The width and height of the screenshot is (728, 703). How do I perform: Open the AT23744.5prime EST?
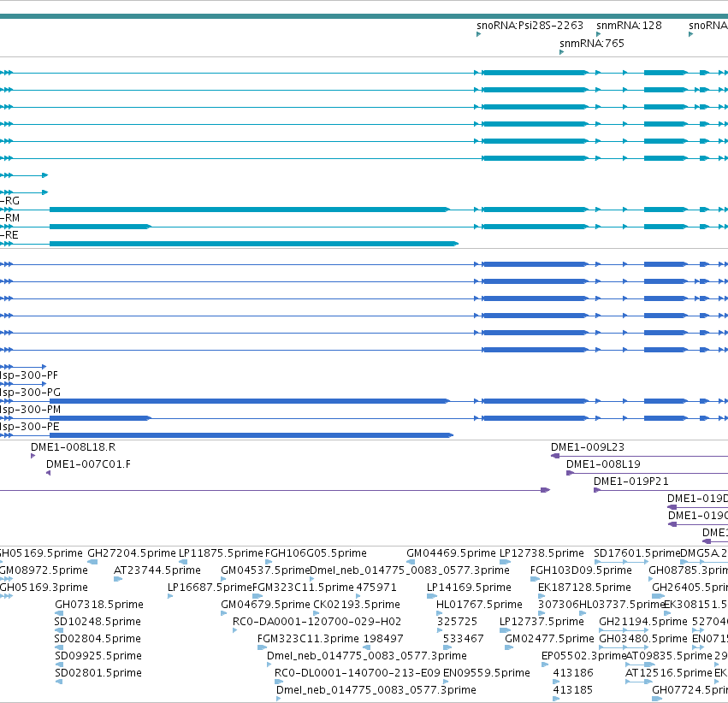click(157, 570)
